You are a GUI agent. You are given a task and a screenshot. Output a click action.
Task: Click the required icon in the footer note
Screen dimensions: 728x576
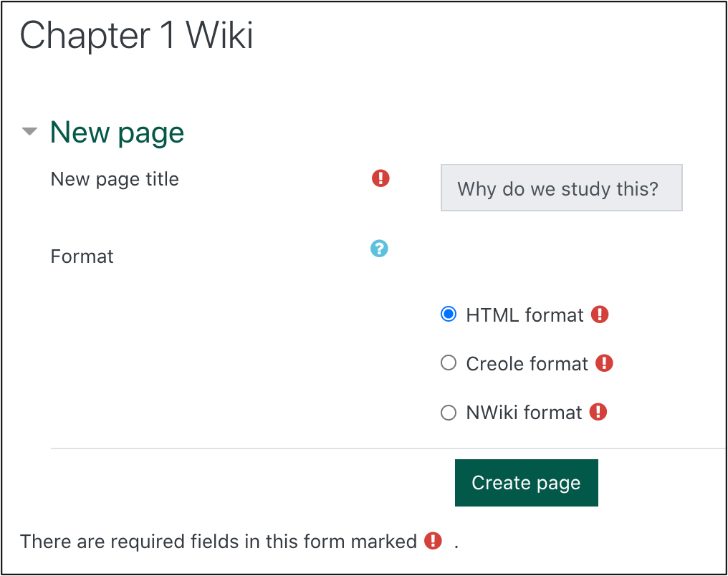[433, 541]
